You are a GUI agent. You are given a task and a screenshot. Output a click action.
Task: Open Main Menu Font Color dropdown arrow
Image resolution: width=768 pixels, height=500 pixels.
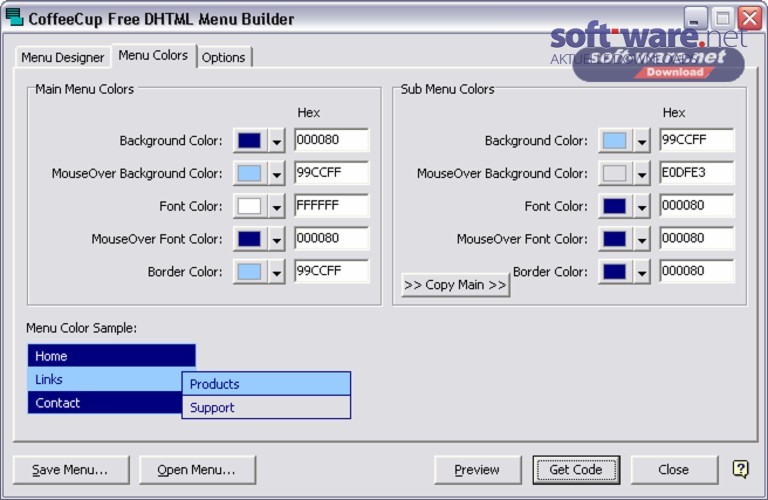pyautogui.click(x=277, y=207)
